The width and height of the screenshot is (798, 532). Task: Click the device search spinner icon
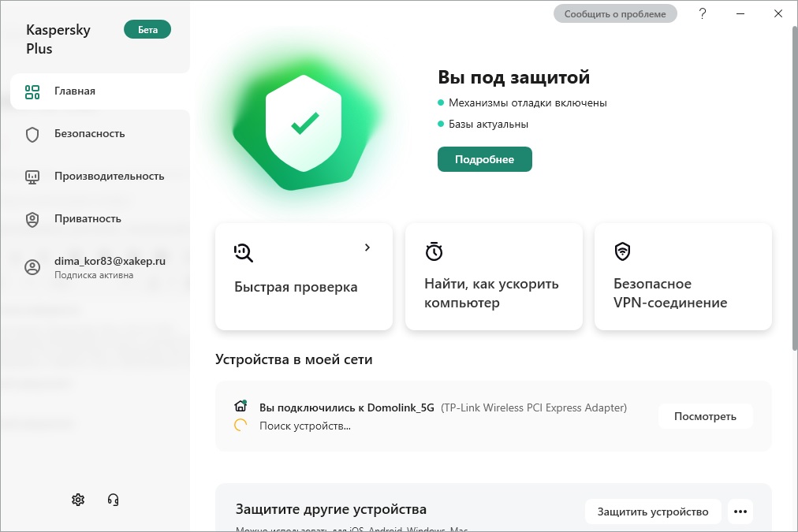(241, 425)
